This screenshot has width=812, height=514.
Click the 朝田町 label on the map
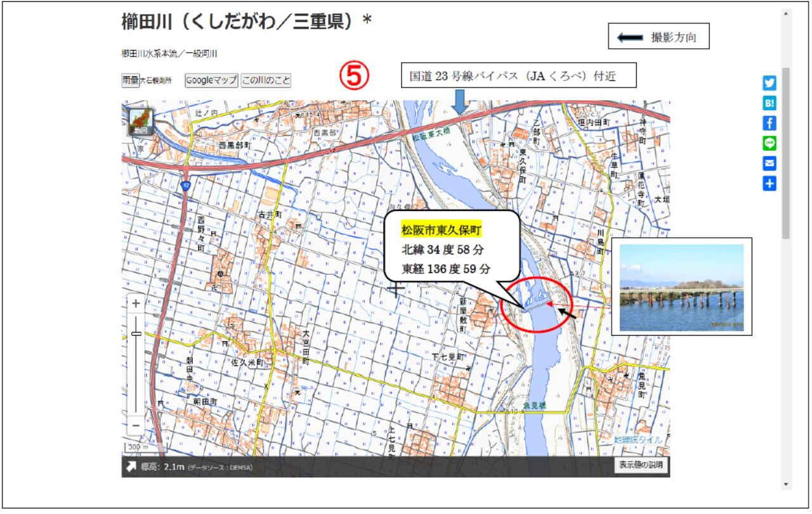pyautogui.click(x=205, y=402)
